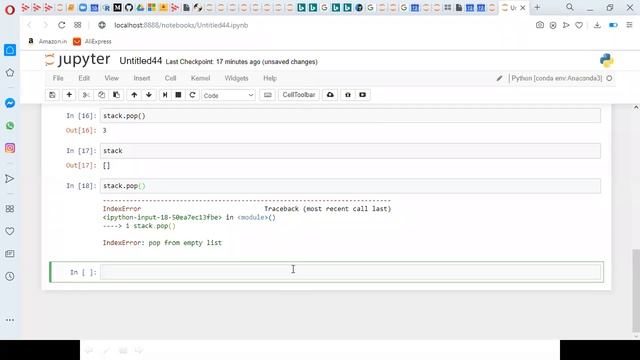Move the selected cell up
This screenshot has width=640, height=360.
(134, 95)
